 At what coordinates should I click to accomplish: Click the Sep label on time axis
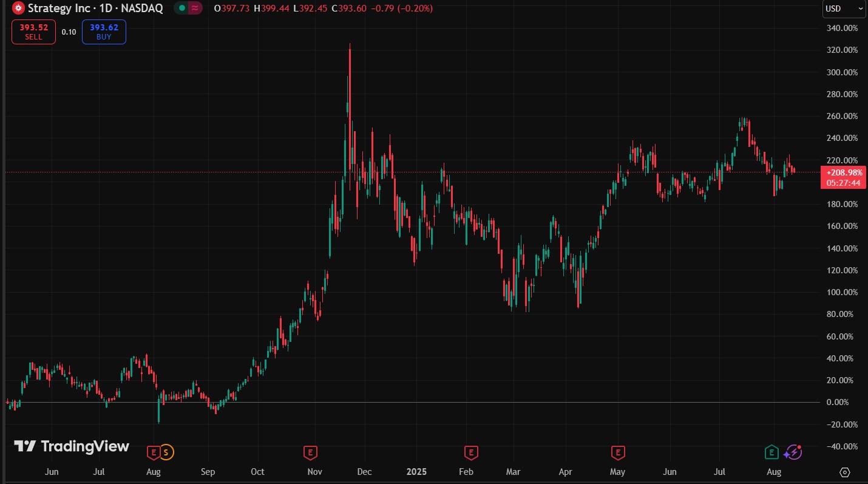pyautogui.click(x=208, y=472)
